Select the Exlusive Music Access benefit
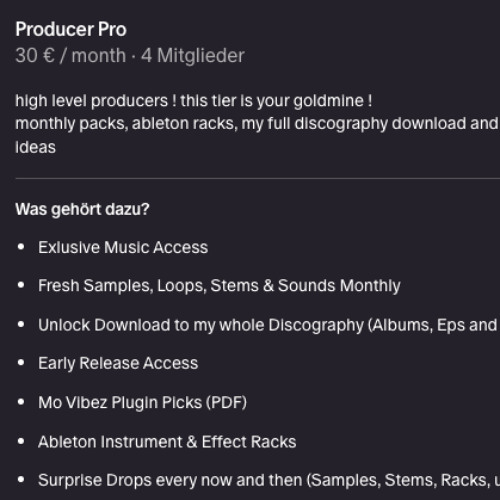Screen dimensions: 500x500 [123, 248]
